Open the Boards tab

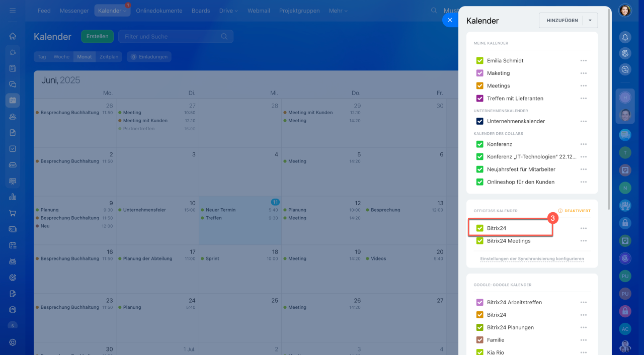[201, 11]
